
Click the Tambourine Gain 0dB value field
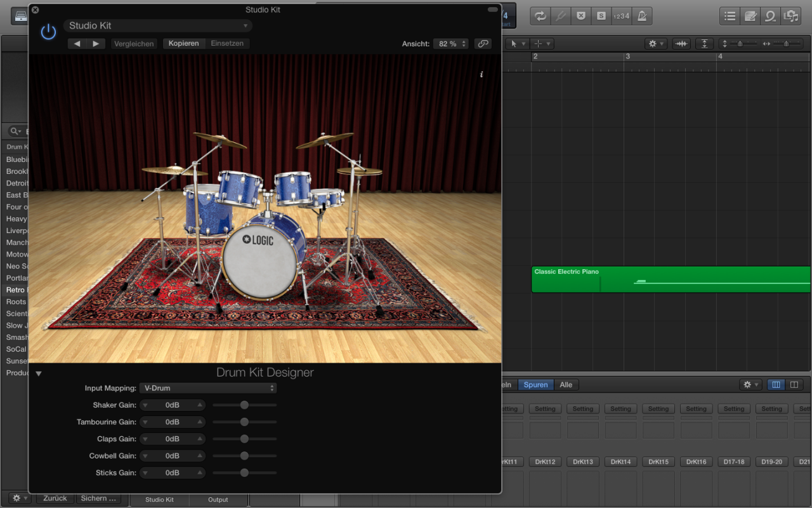173,422
